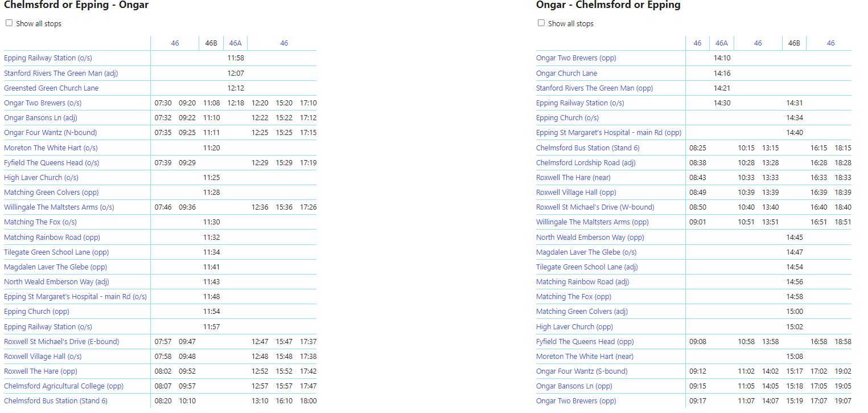
Task: Open Matching Rainbow Road (adj) stop link
Action: pos(582,282)
